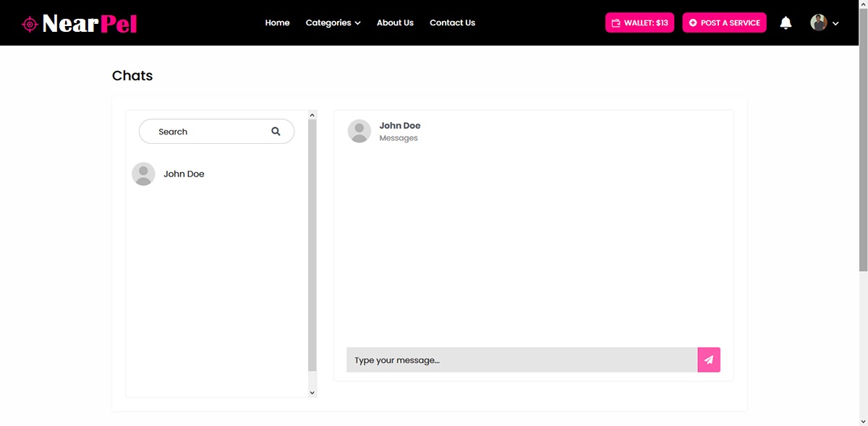Click the Wallet: $13 button
The width and height of the screenshot is (868, 426).
click(x=639, y=23)
